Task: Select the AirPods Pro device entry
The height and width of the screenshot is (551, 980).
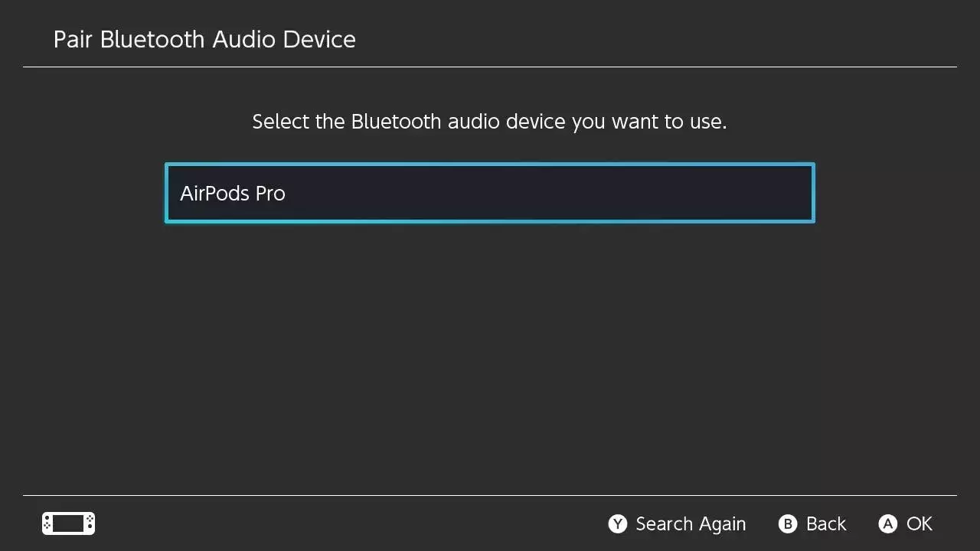Action: 489,193
